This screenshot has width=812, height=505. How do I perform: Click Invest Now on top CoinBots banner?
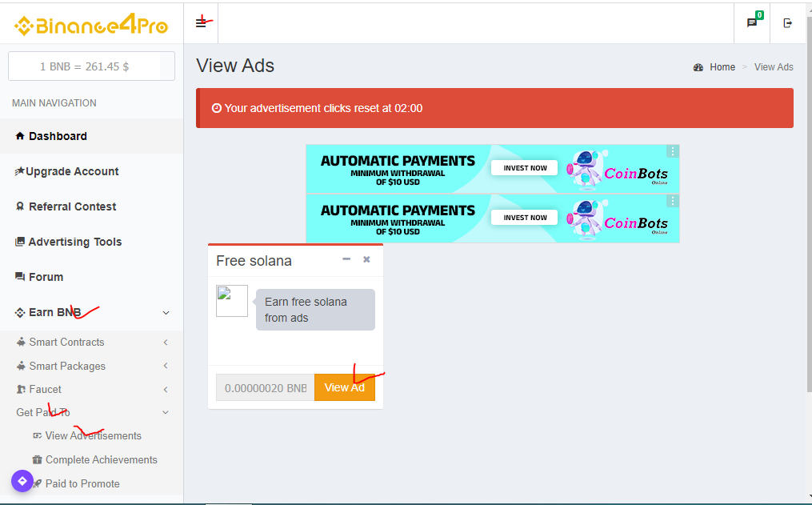coord(525,168)
